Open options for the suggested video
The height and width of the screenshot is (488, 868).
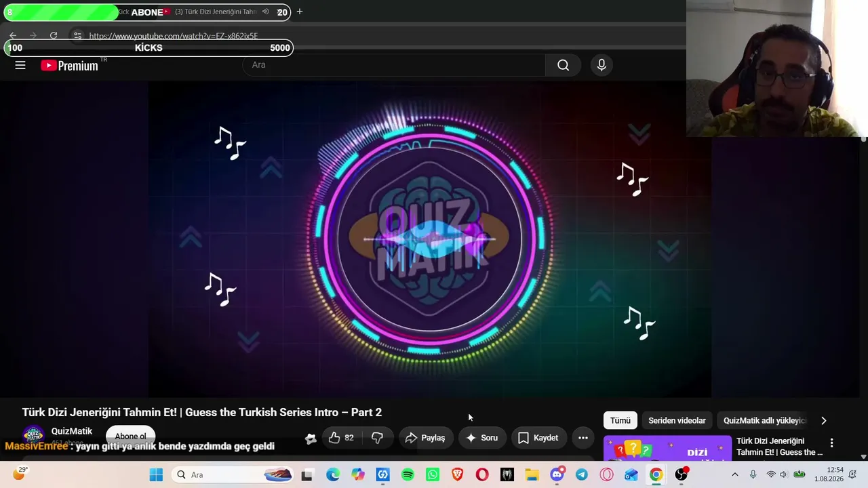[x=831, y=443]
